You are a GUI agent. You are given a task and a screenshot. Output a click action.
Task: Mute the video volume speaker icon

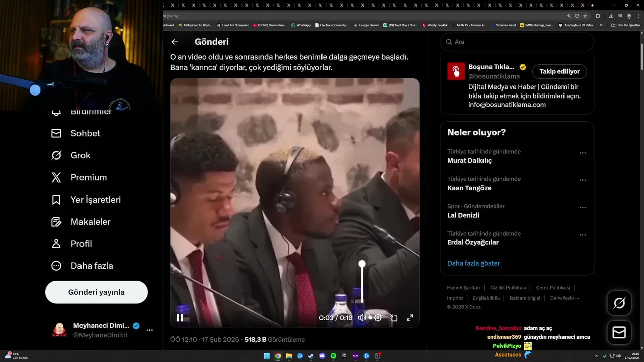[x=362, y=317]
